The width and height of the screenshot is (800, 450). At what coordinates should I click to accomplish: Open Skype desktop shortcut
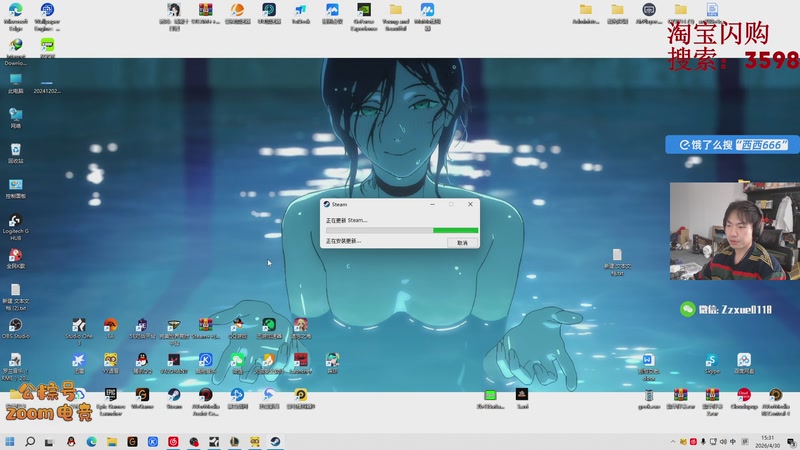tap(712, 363)
